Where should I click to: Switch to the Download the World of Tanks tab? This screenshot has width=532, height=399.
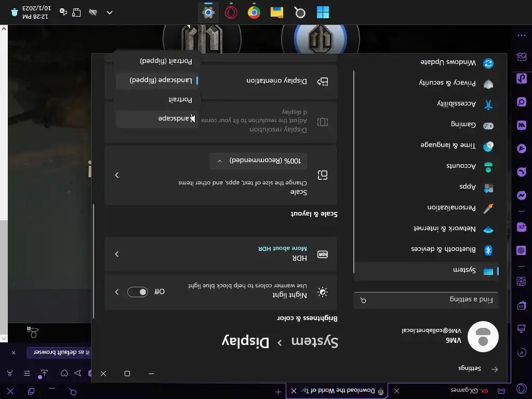[x=338, y=391]
